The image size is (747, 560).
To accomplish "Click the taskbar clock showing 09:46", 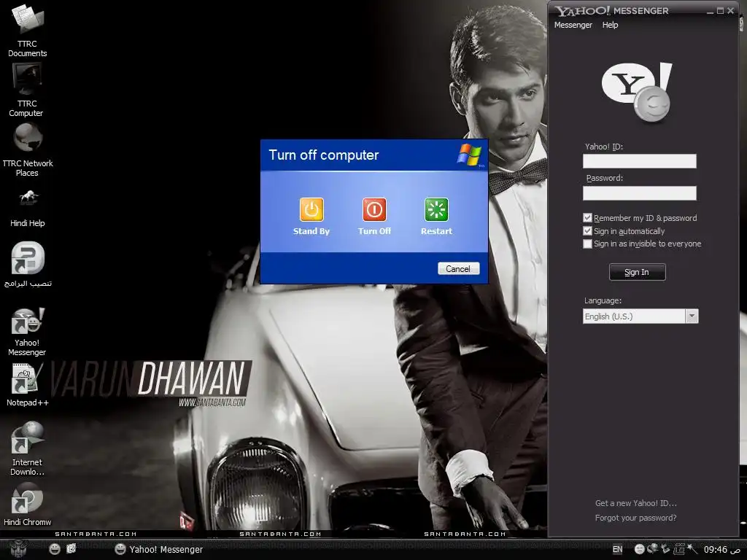I will tap(716, 550).
